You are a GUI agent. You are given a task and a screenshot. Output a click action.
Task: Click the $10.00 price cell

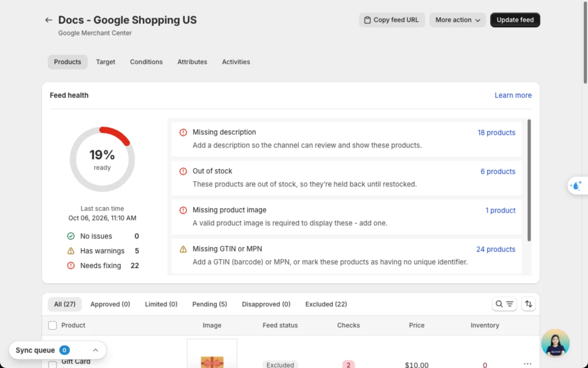pyautogui.click(x=416, y=365)
